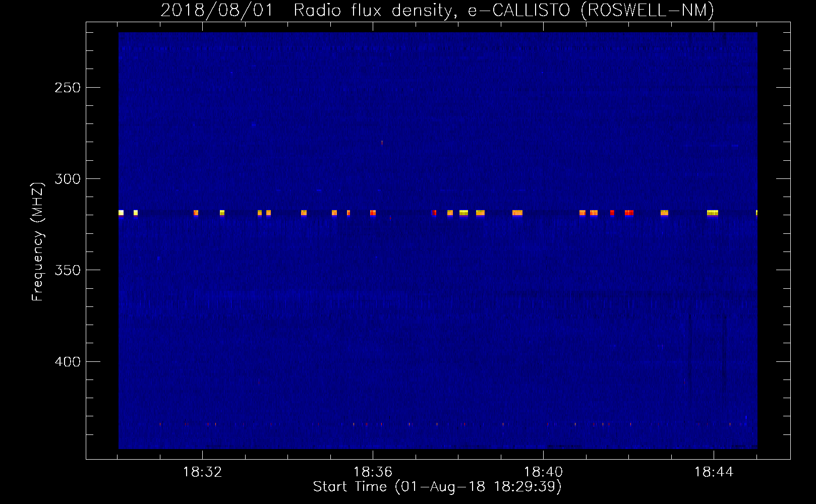Viewport: 816px width, 504px height.
Task: Click the 'Start Time (01-Aug-18 18:29:39)' label
Action: point(437,487)
